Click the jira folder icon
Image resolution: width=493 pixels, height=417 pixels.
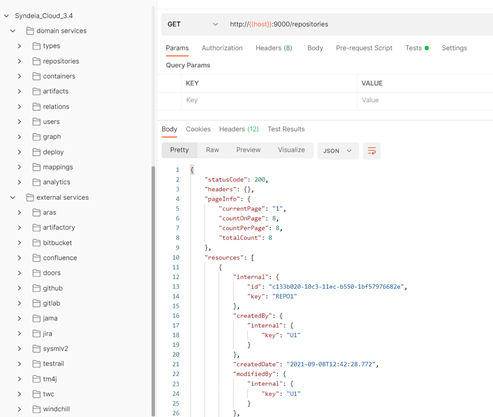pos(36,333)
